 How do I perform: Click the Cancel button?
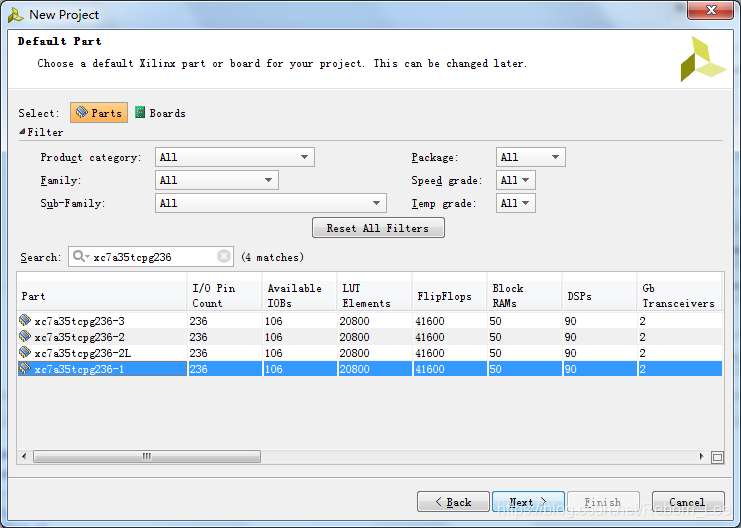(x=688, y=502)
